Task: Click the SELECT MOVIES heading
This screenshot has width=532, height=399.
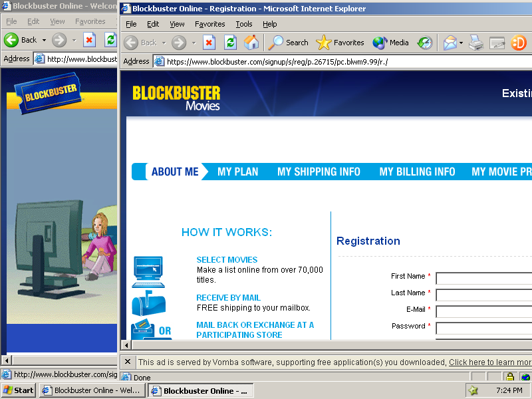Action: coord(227,260)
